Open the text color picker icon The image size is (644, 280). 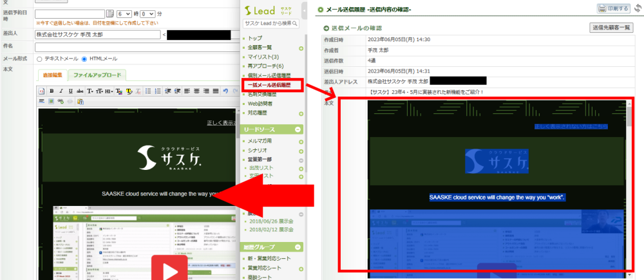click(120, 91)
